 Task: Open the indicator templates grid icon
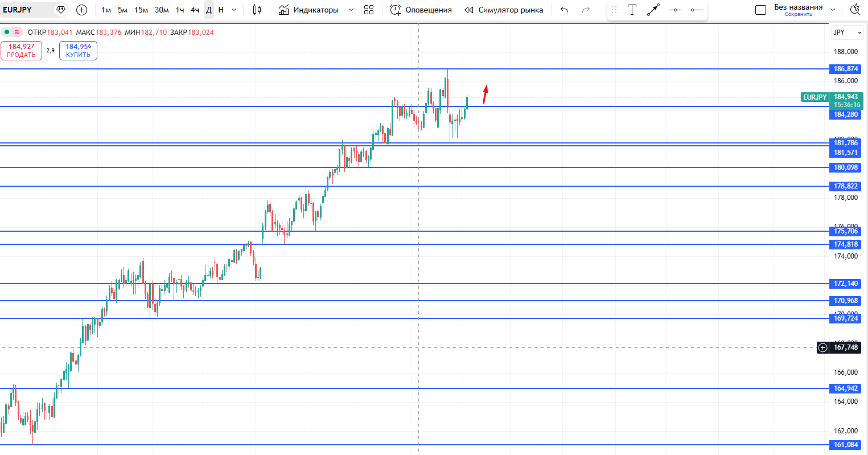click(369, 10)
